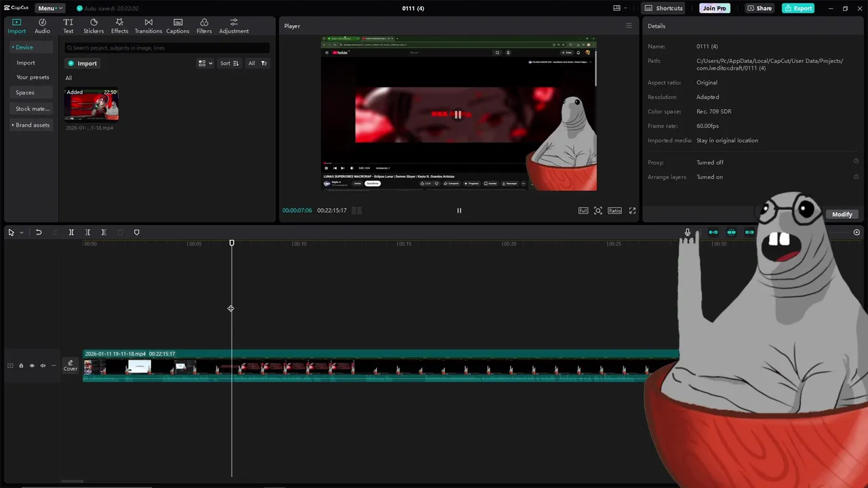Open the Stickers panel tab

pyautogui.click(x=94, y=26)
